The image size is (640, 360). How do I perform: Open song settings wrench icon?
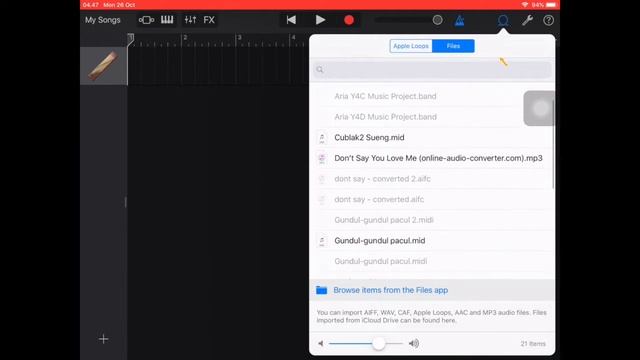click(527, 20)
